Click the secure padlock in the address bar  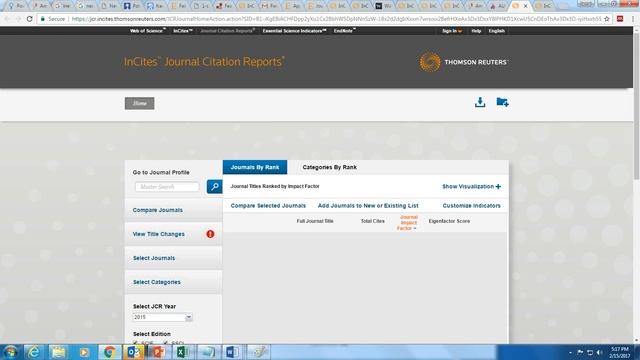coord(42,19)
